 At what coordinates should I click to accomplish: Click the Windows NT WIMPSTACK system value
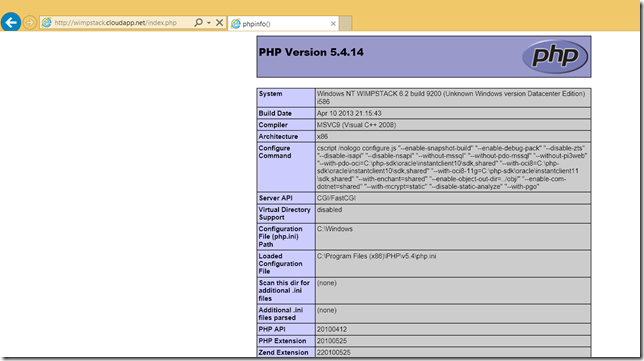click(x=451, y=98)
